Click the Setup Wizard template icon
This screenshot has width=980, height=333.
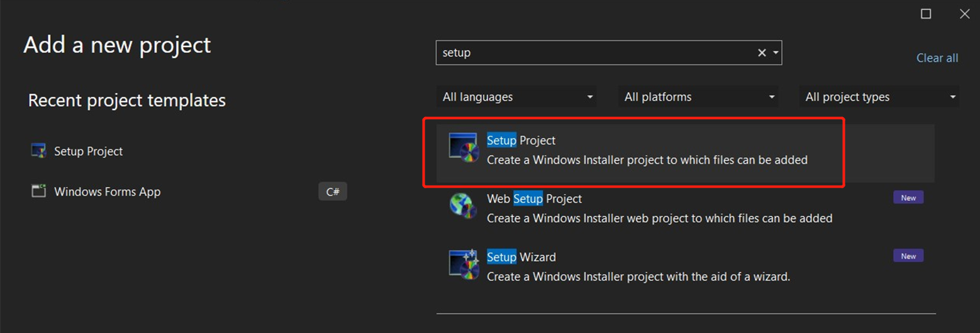coord(464,264)
